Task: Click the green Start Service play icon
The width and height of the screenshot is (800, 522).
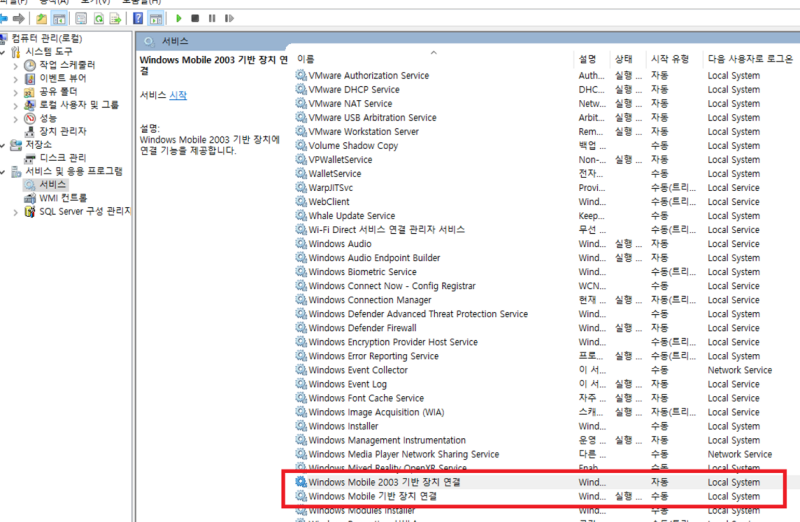Action: (179, 18)
